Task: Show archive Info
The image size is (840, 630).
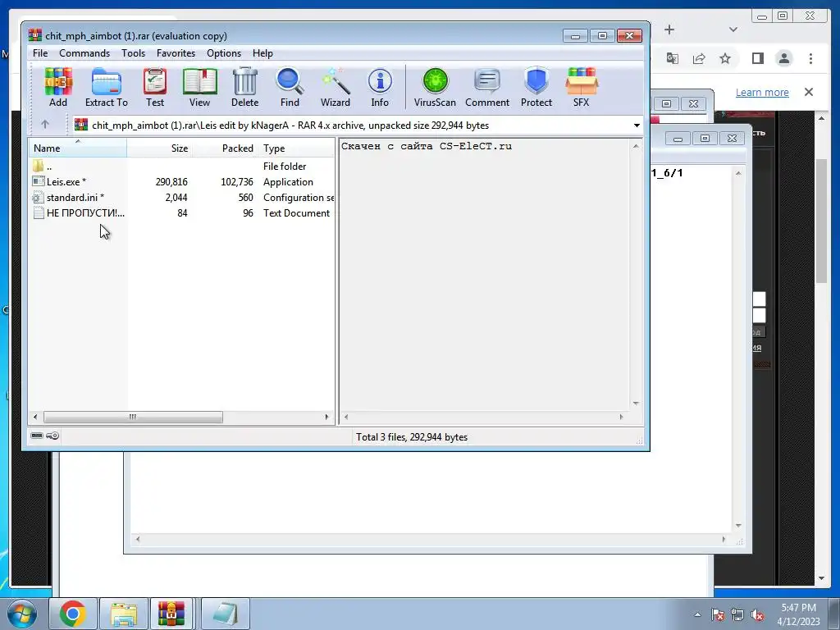Action: 380,87
